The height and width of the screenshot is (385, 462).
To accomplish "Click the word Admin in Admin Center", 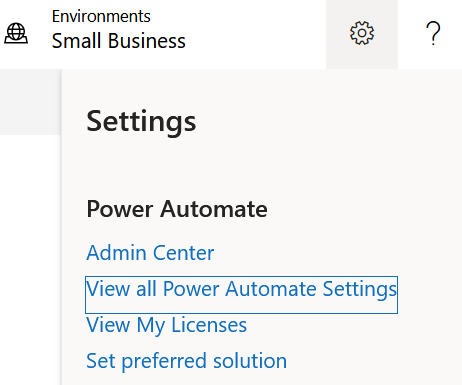I will (x=117, y=253).
